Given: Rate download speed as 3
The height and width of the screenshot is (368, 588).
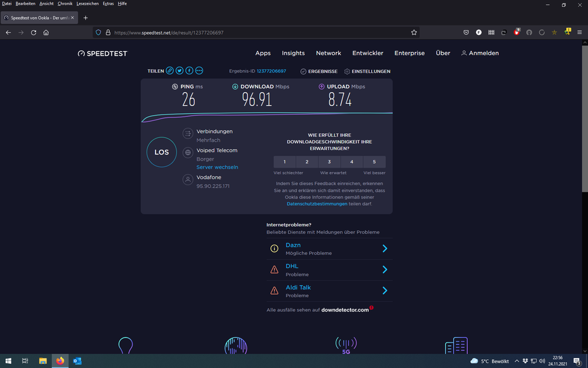Looking at the screenshot, I should [x=329, y=162].
